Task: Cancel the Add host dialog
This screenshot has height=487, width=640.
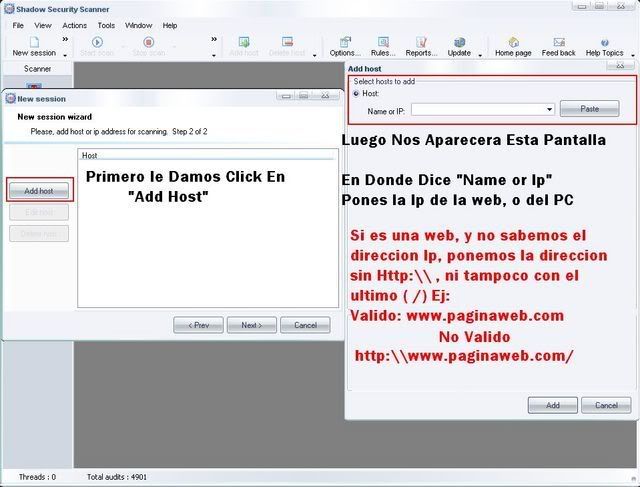Action: [x=606, y=405]
